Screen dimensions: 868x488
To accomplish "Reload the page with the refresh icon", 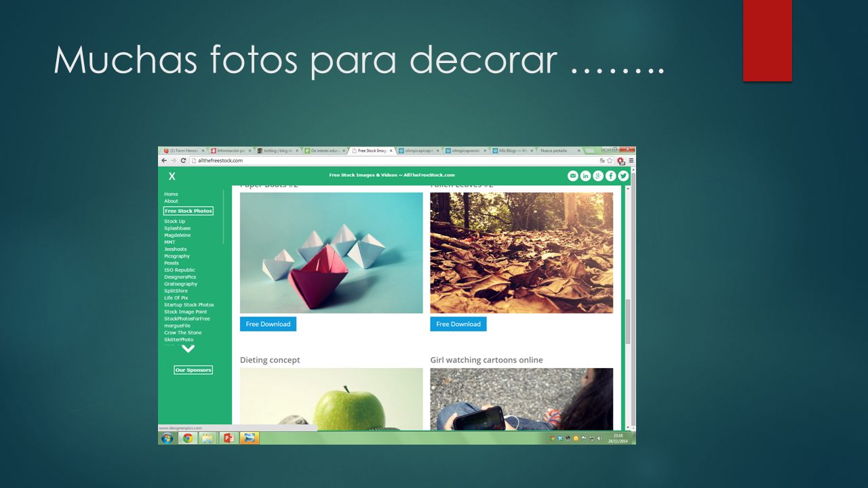I will pyautogui.click(x=183, y=161).
